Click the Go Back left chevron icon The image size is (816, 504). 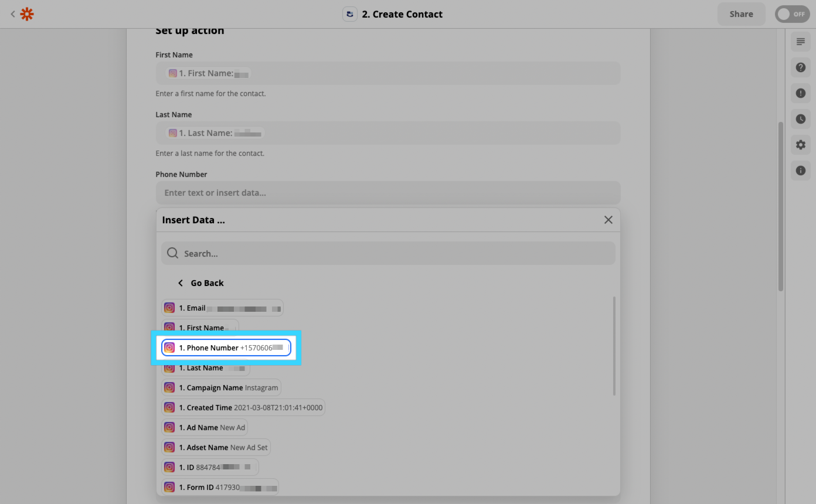click(181, 283)
